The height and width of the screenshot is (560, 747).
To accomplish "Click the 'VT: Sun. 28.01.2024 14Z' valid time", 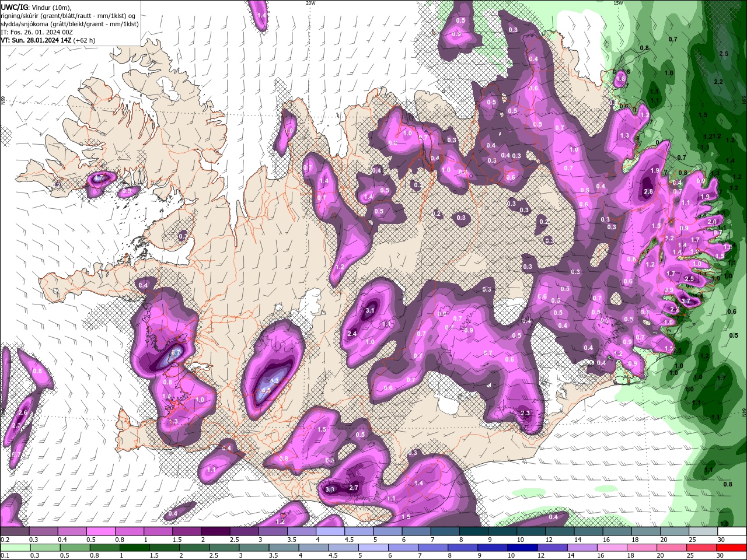I will tap(36, 40).
